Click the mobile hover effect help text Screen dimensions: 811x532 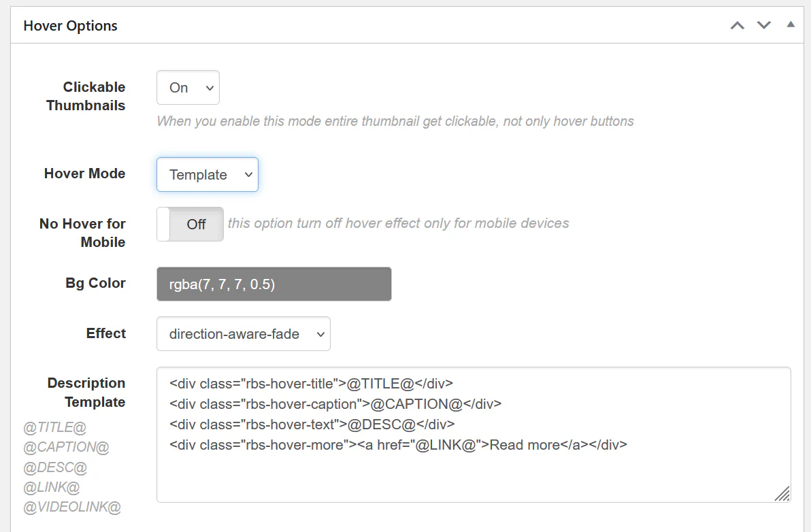point(398,223)
